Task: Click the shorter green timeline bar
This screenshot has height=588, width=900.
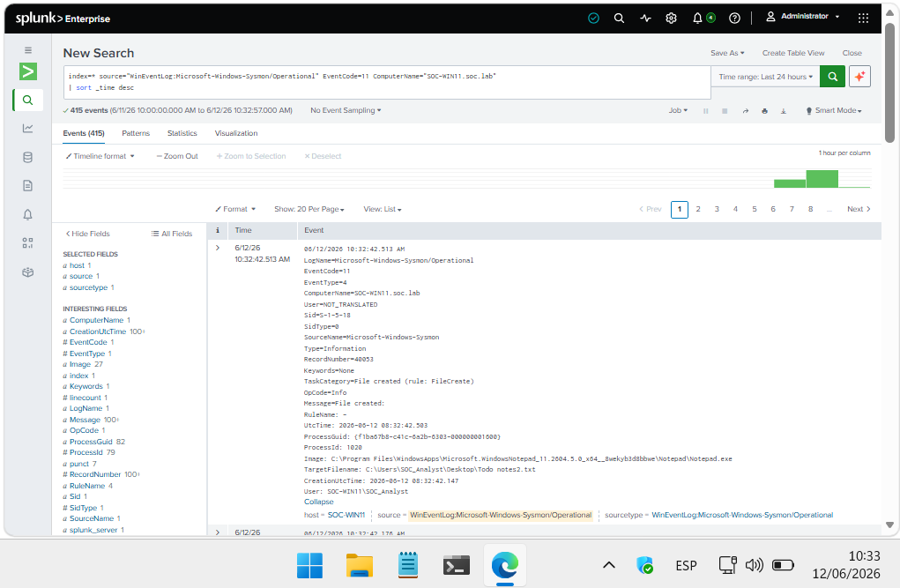Action: (x=790, y=183)
